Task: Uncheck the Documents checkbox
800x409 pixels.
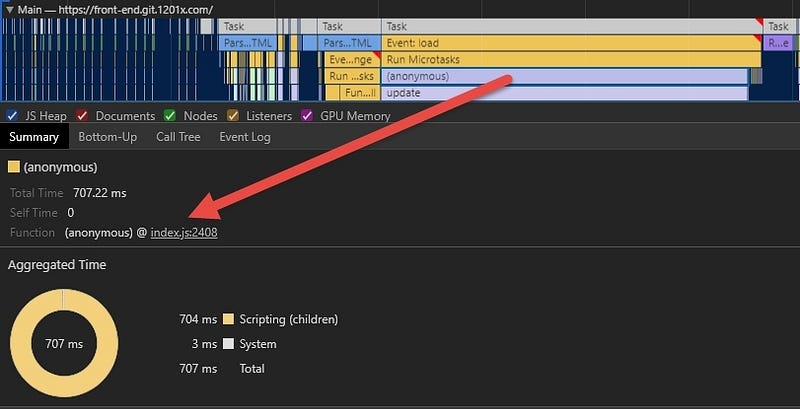Action: [83, 116]
